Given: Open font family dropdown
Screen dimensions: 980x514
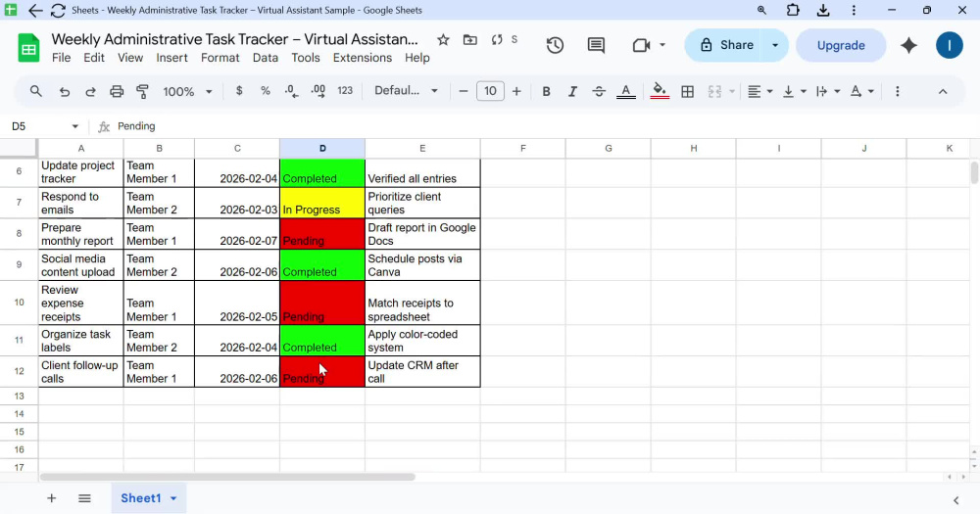Looking at the screenshot, I should [x=406, y=91].
